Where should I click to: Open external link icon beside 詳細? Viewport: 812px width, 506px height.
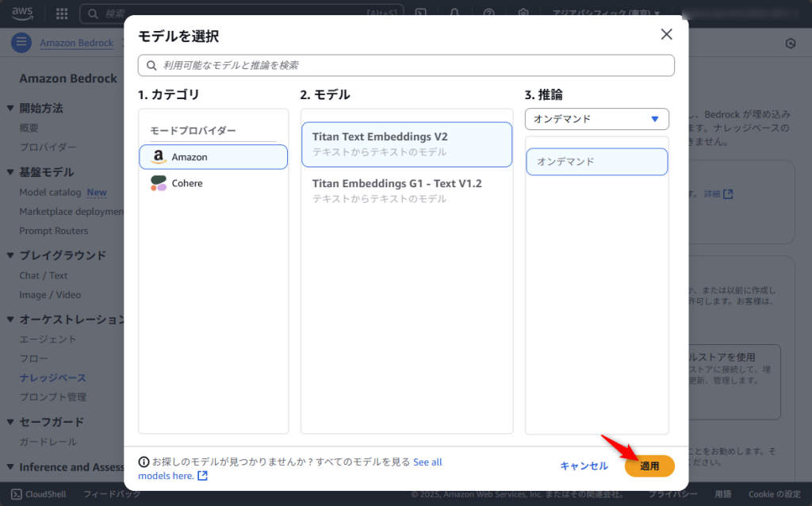(x=728, y=194)
